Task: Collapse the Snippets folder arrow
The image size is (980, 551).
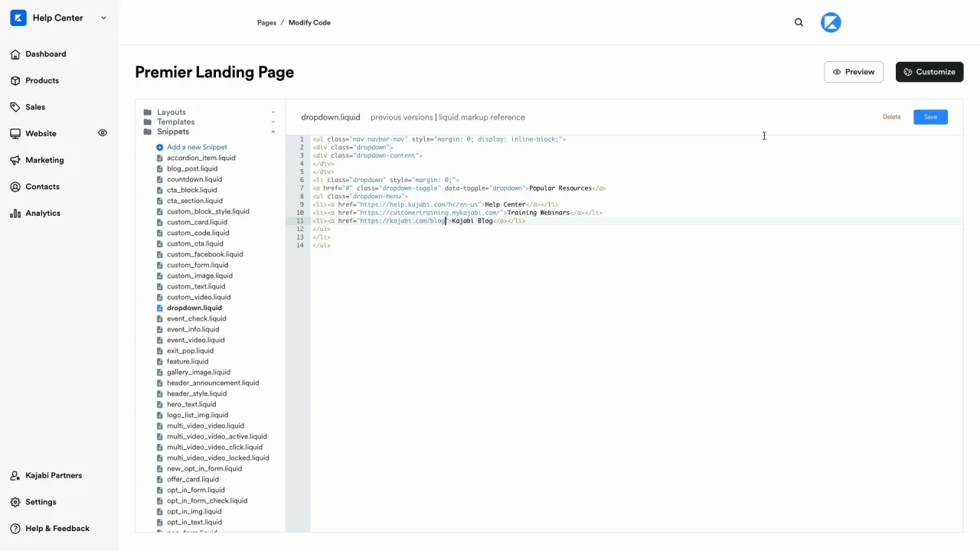Action: [273, 132]
